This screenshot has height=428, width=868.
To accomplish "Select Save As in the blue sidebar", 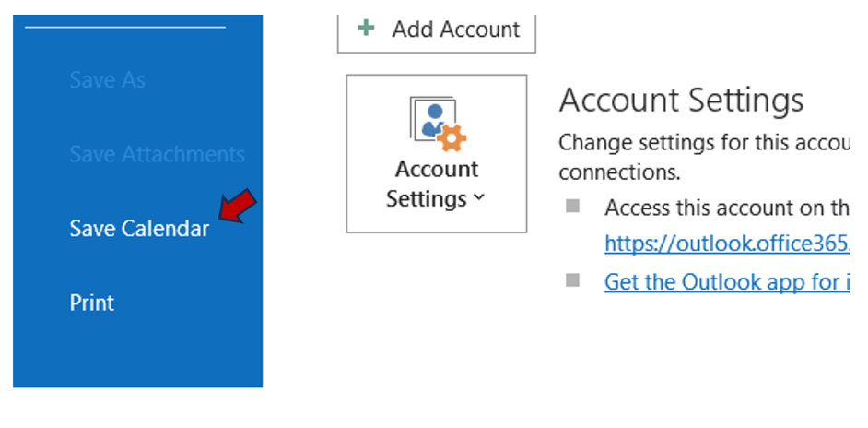I will 107,80.
